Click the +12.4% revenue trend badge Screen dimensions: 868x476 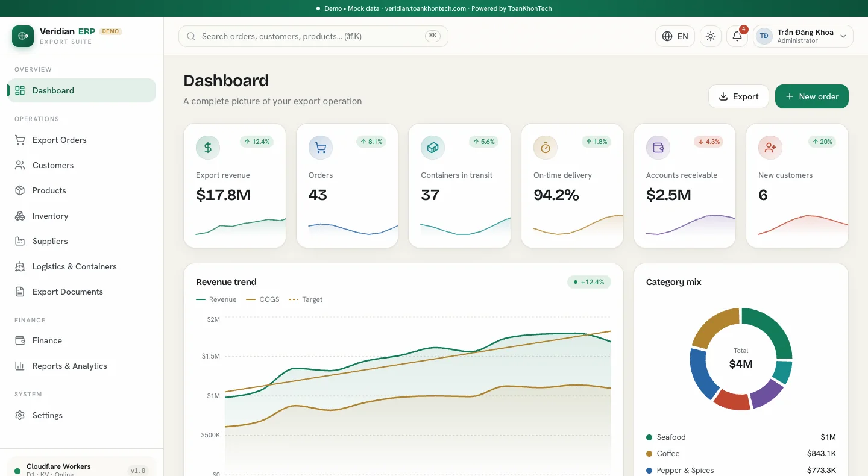[589, 282]
